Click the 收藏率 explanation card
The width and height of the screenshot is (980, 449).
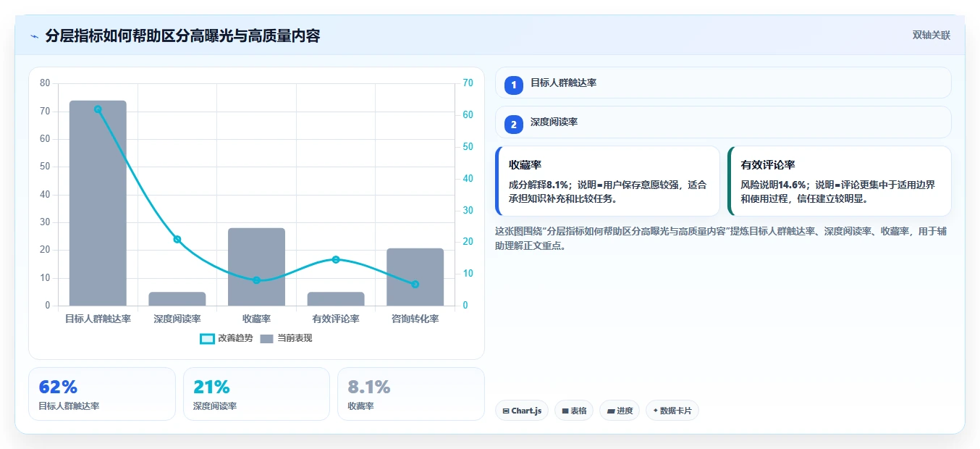tap(607, 181)
